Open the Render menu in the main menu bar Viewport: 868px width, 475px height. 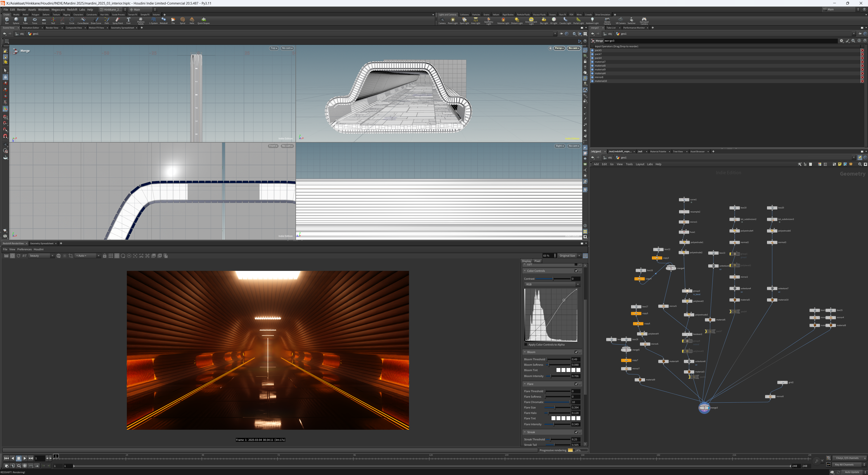21,10
